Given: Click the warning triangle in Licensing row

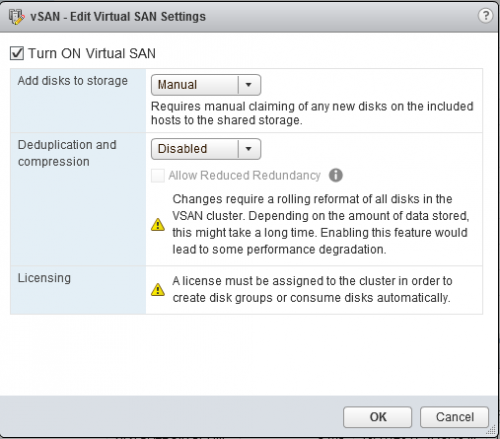Looking at the screenshot, I should [x=158, y=289].
